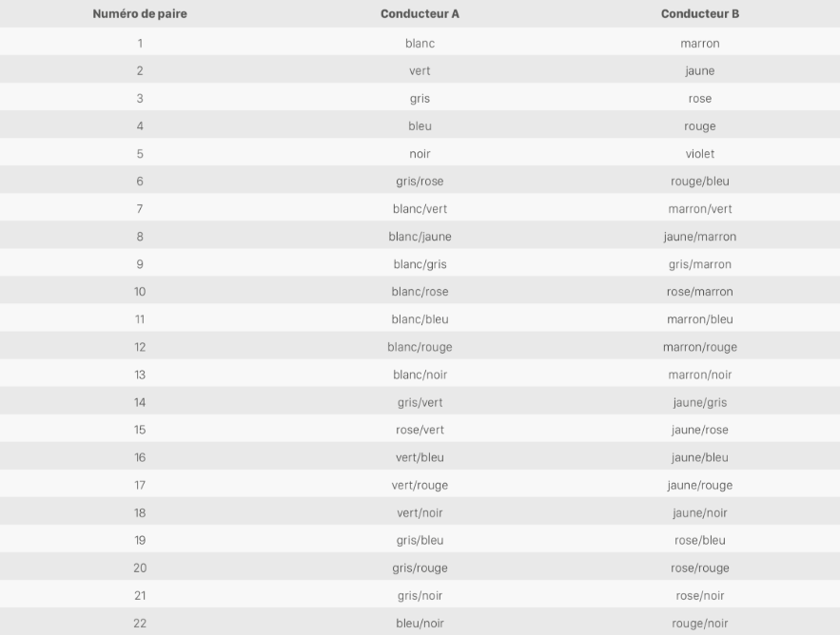Viewport: 840px width, 635px height.
Task: Click the "rose/vert" conductor A cell
Action: [x=420, y=430]
